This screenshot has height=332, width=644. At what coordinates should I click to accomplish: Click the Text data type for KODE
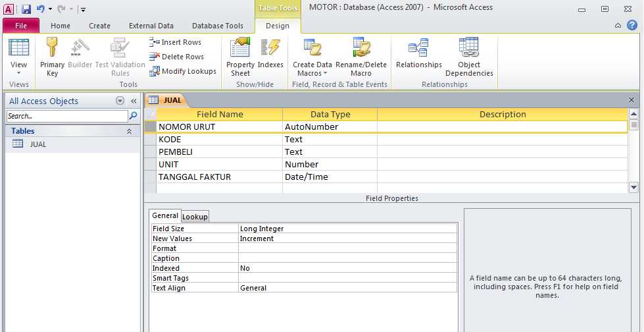(330, 139)
